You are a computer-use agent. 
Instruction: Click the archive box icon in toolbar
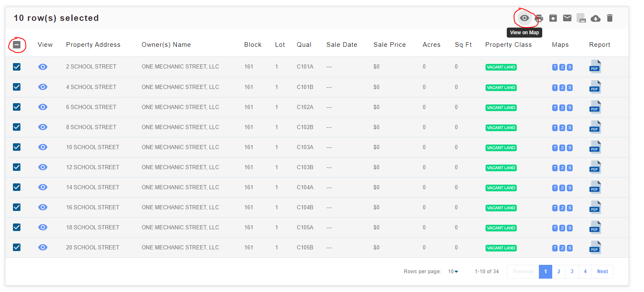point(553,18)
